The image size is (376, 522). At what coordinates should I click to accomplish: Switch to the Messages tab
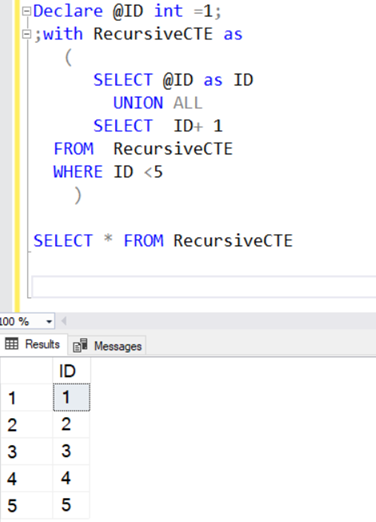pyautogui.click(x=107, y=346)
